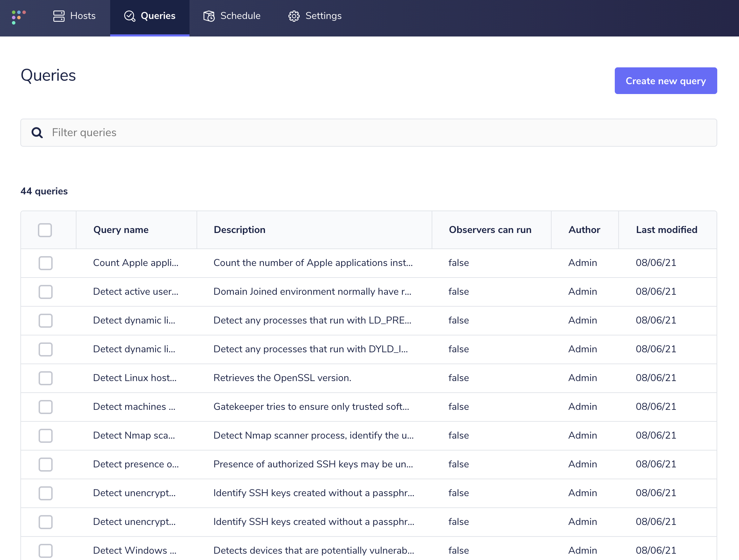Image resolution: width=739 pixels, height=560 pixels.
Task: Click description 'Retrieves the OpenSSL version.'
Action: point(282,378)
